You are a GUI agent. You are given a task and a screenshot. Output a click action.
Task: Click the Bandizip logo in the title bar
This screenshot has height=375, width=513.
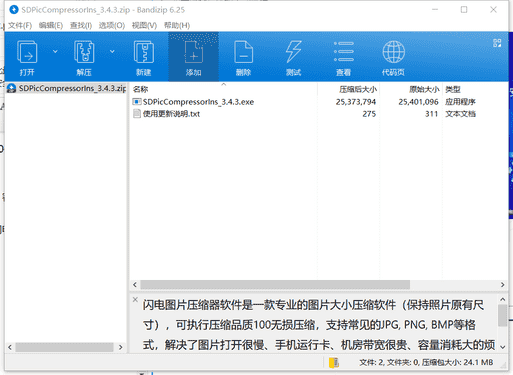[14, 10]
